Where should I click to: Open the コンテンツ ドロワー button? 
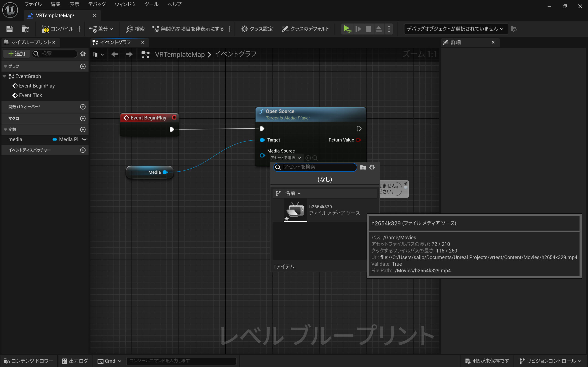(x=29, y=361)
